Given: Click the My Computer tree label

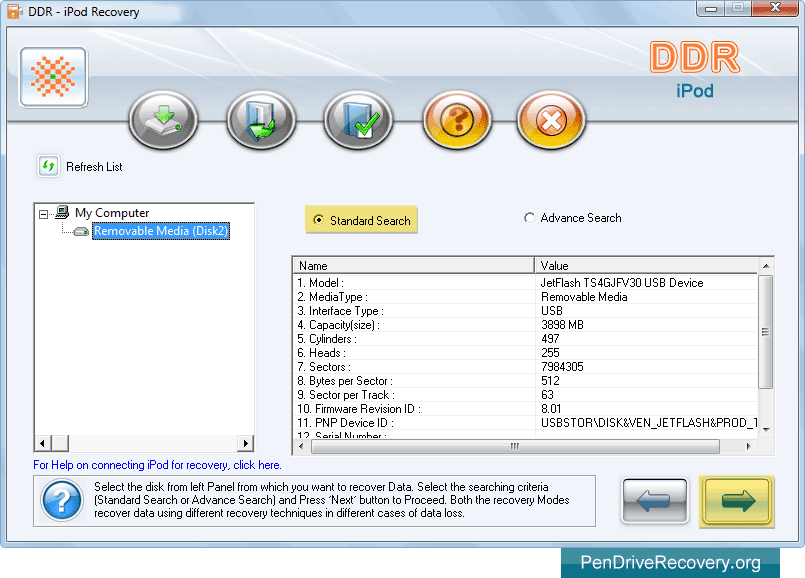Looking at the screenshot, I should (112, 213).
